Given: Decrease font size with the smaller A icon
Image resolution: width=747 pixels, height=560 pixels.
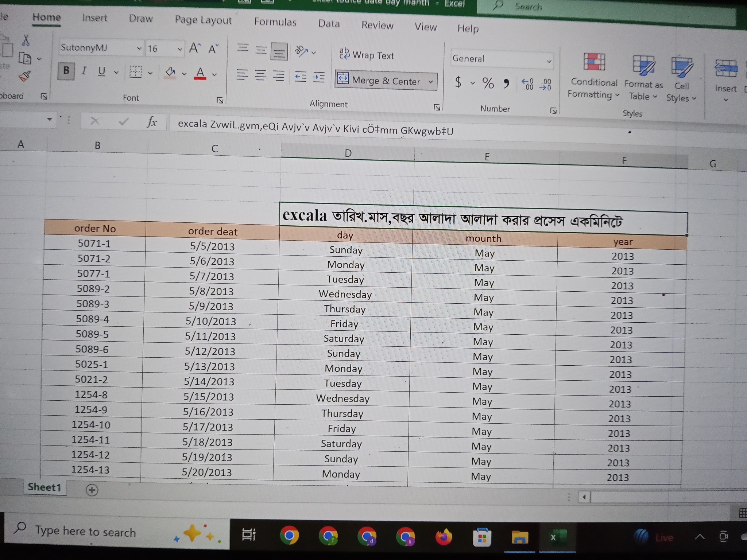Looking at the screenshot, I should pos(213,48).
